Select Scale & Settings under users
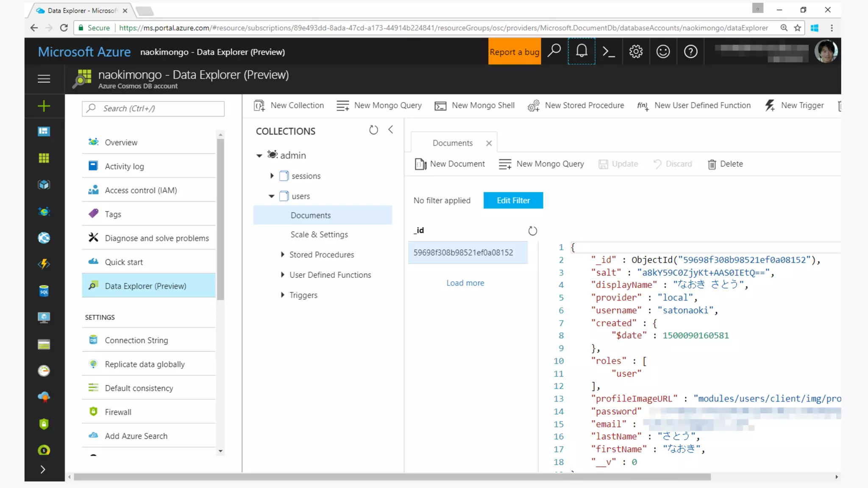The image size is (868, 488). pyautogui.click(x=319, y=235)
